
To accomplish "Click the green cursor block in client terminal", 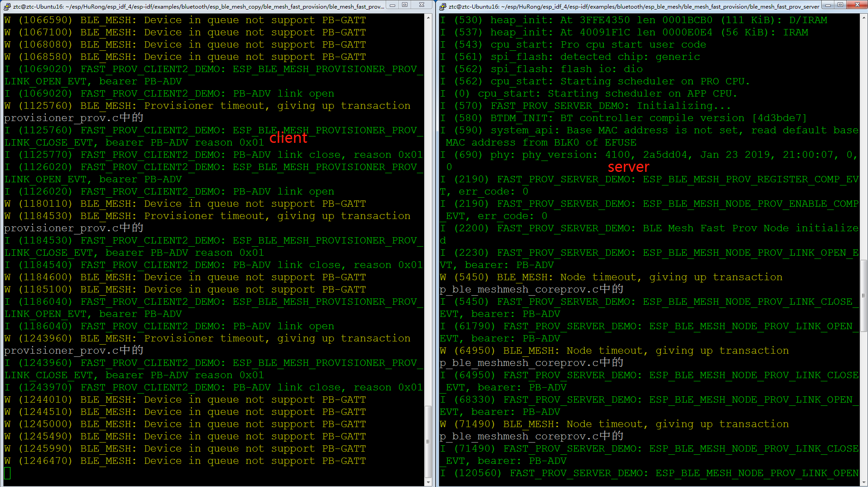I will (x=7, y=473).
